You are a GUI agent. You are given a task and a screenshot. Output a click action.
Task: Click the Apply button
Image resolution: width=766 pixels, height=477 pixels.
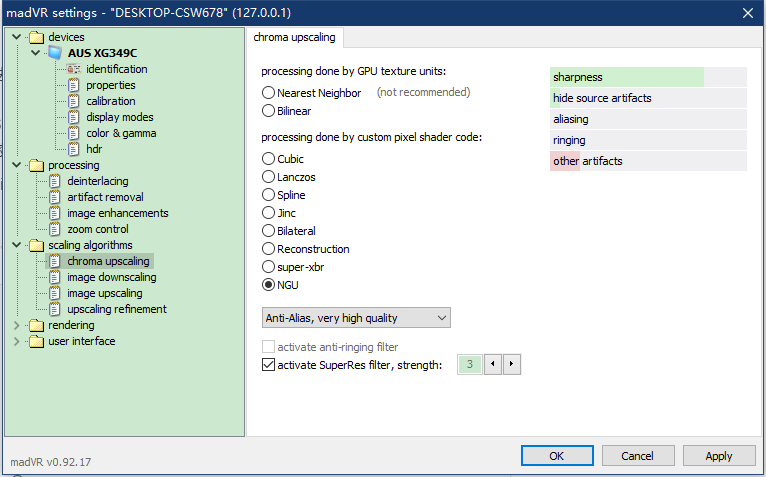click(x=719, y=456)
